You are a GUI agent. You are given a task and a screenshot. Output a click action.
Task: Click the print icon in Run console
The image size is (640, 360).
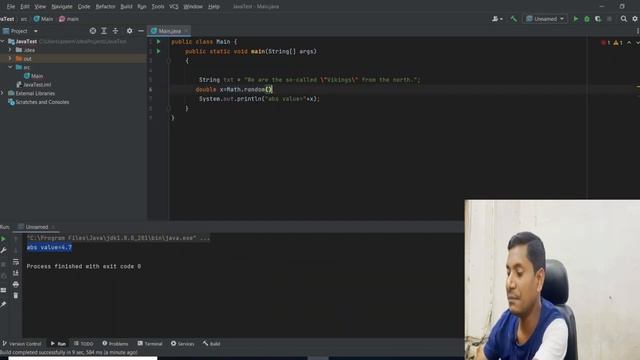click(x=16, y=284)
